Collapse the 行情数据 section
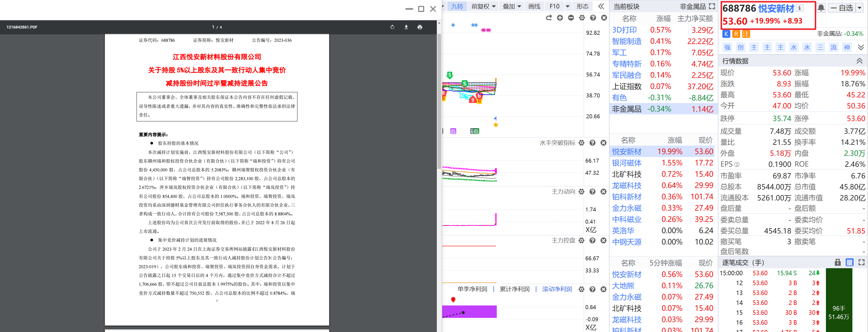 click(x=860, y=61)
